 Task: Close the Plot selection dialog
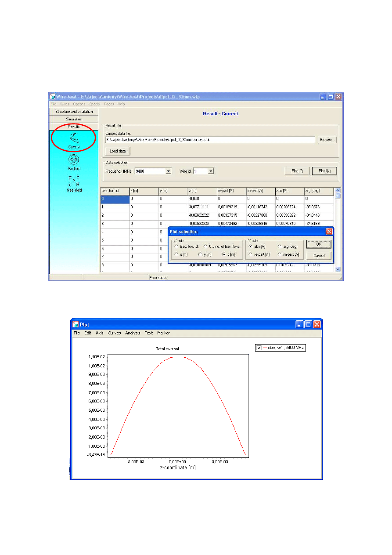(329, 232)
